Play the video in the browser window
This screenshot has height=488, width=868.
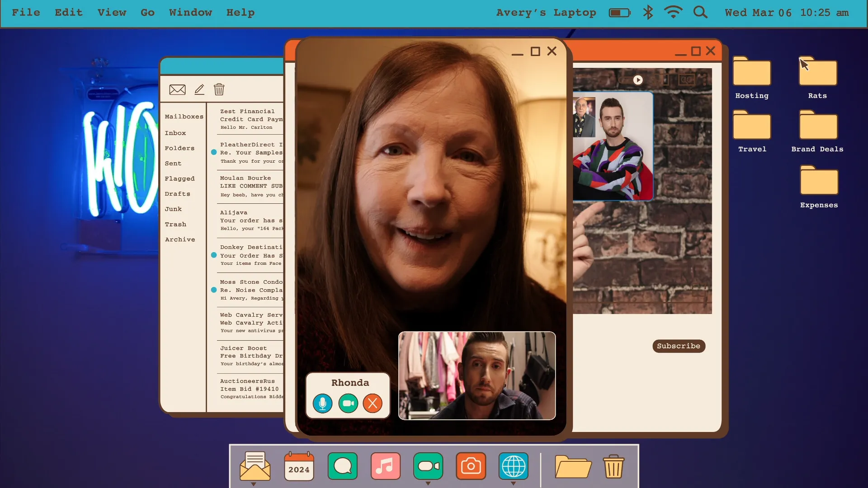tap(637, 80)
